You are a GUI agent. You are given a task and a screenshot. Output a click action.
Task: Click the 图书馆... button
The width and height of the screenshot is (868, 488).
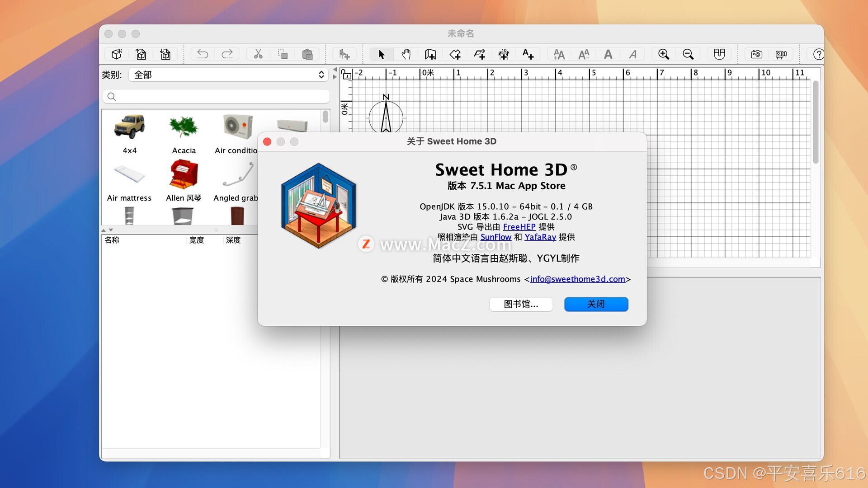[521, 304]
